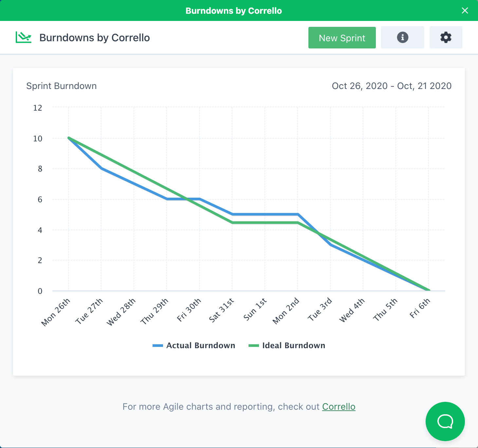478x448 pixels.
Task: Close the Burndowns by Corrello window
Action: pyautogui.click(x=465, y=10)
